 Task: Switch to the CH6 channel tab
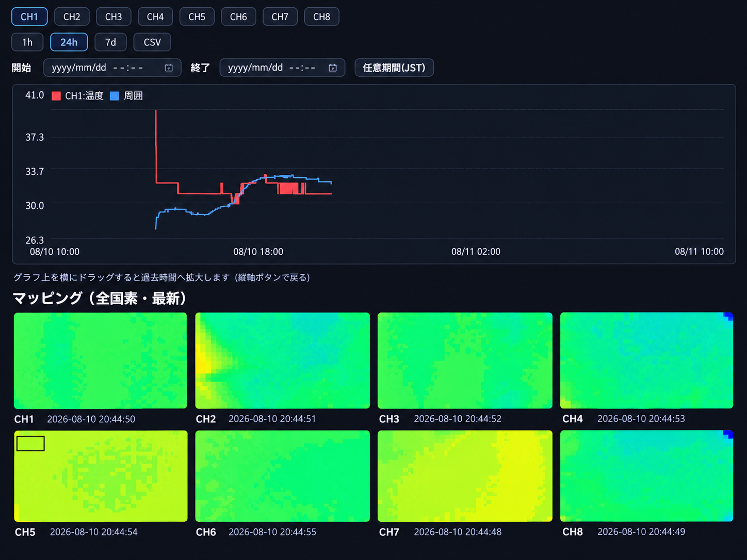238,17
